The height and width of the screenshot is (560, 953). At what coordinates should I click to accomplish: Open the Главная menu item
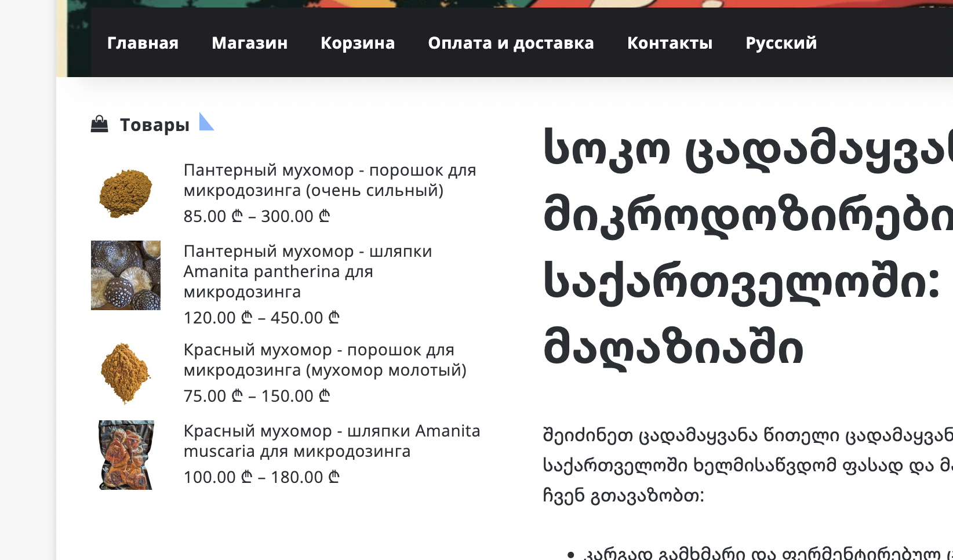[x=143, y=43]
